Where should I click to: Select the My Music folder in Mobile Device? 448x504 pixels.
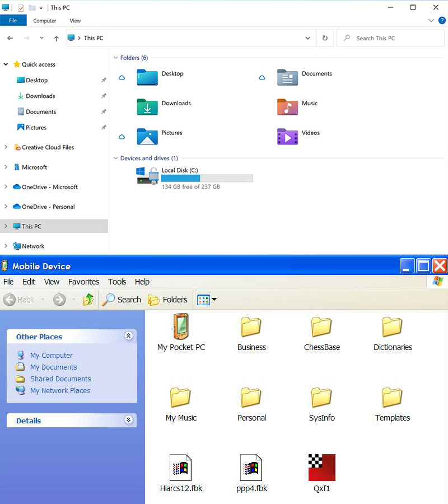pyautogui.click(x=181, y=397)
